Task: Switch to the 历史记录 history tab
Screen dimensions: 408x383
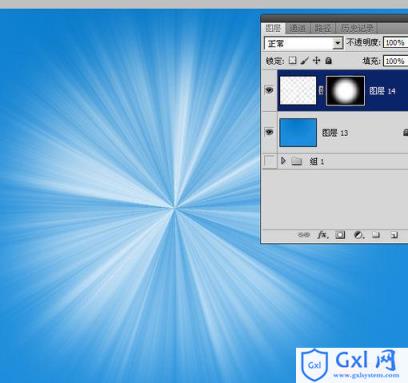Action: 357,28
